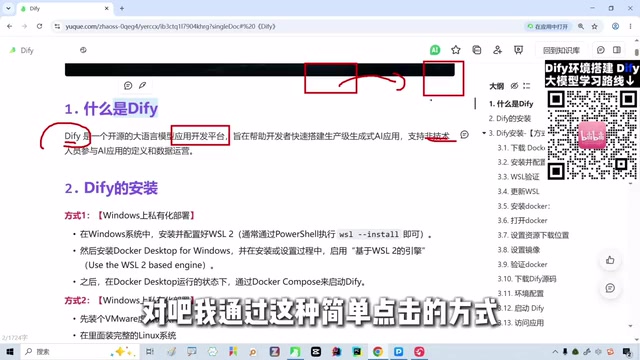Click 回到知识库 button
The height and width of the screenshot is (360, 640).
pyautogui.click(x=561, y=50)
